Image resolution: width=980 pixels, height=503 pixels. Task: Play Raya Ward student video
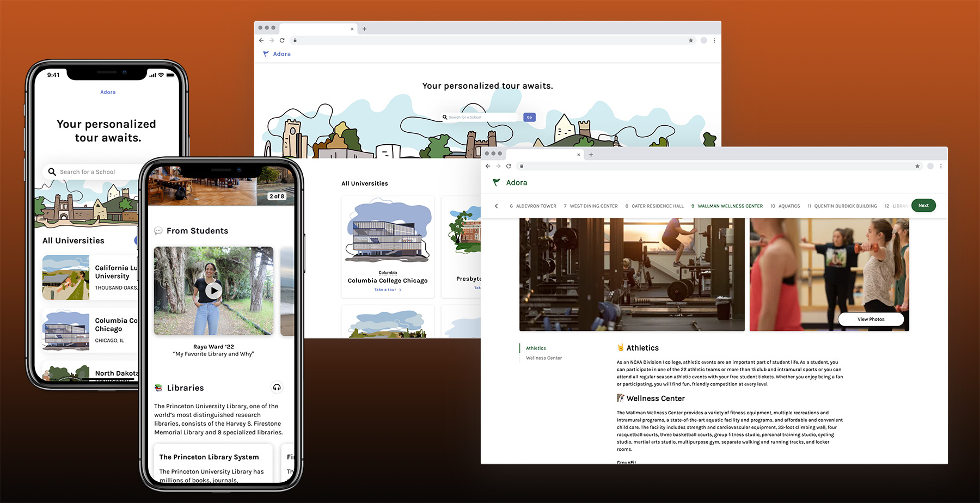pos(213,291)
